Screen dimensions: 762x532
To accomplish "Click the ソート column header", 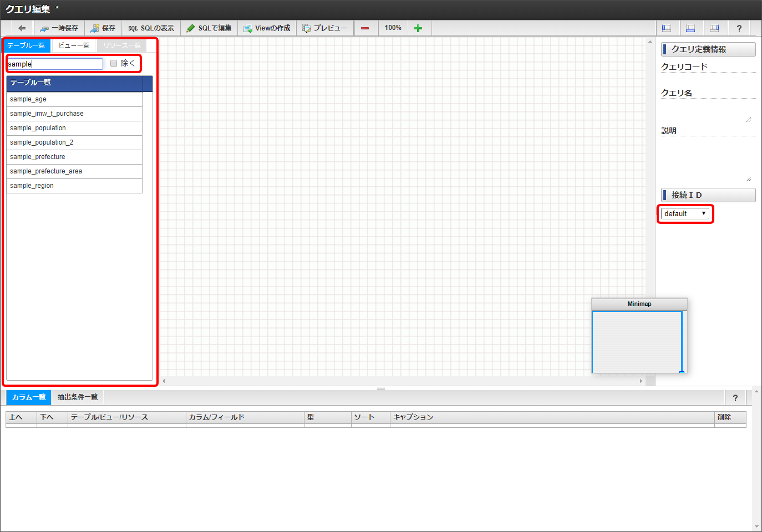I will click(x=371, y=417).
